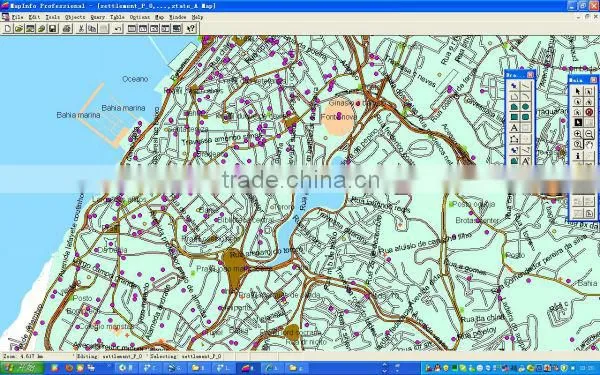
Task: Click the Selecting layer status field
Action: coord(186,356)
